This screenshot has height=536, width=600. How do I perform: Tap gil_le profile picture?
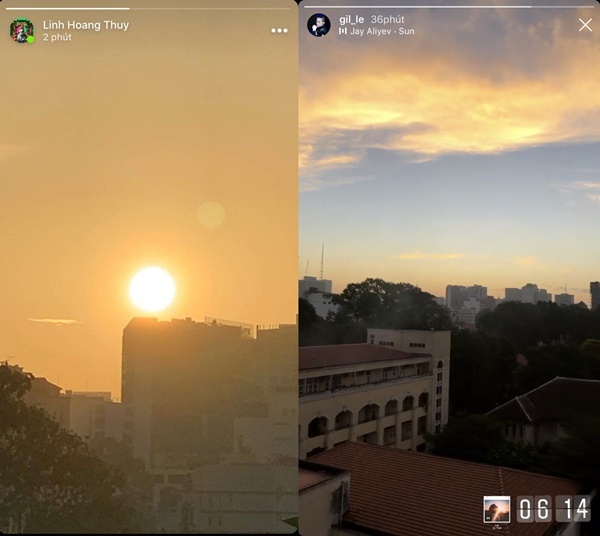point(319,25)
